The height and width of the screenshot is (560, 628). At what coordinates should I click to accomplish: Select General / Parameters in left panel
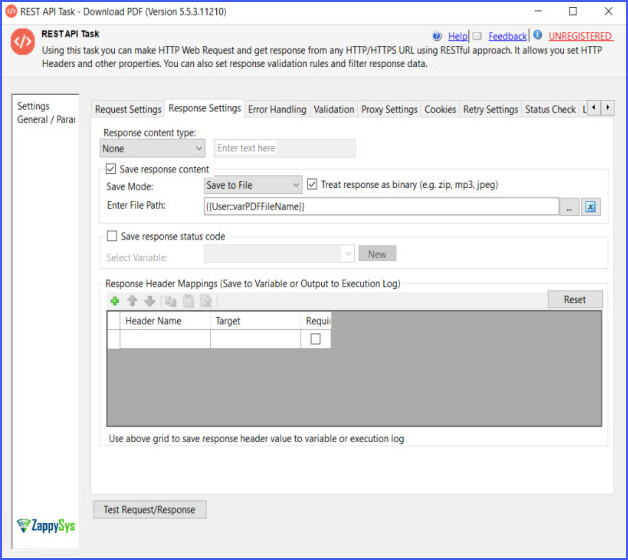[x=46, y=119]
